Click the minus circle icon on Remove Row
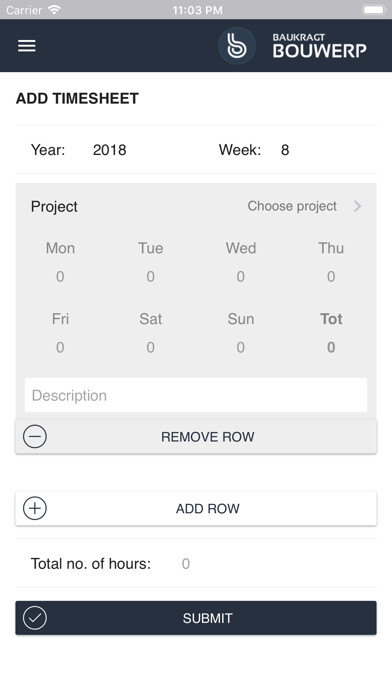 pyautogui.click(x=35, y=436)
